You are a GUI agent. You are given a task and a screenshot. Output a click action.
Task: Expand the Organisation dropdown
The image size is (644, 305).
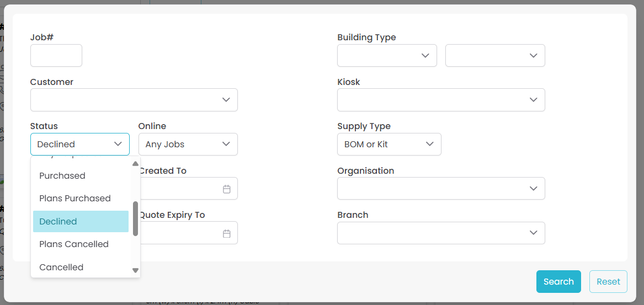pyautogui.click(x=441, y=189)
